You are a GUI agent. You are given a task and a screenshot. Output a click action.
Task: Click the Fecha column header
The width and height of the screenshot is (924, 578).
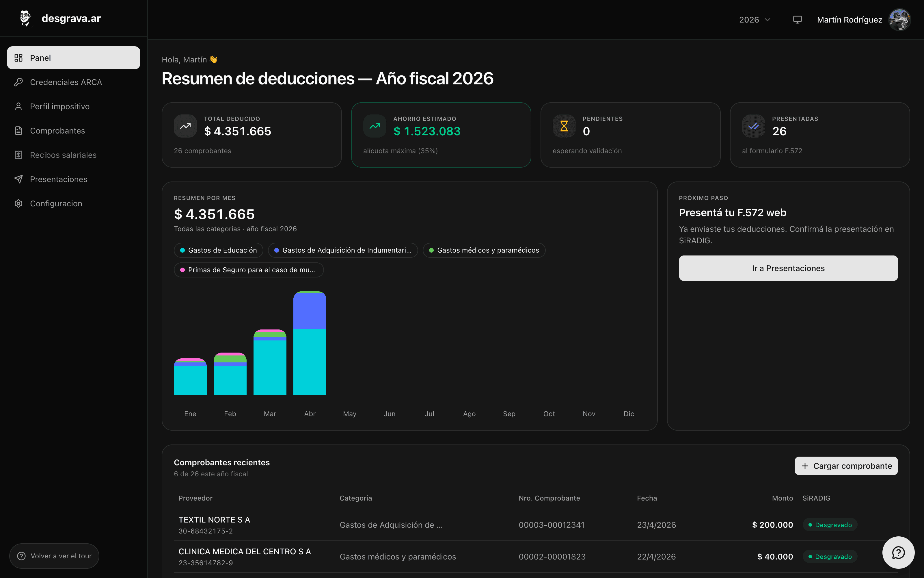[647, 498]
